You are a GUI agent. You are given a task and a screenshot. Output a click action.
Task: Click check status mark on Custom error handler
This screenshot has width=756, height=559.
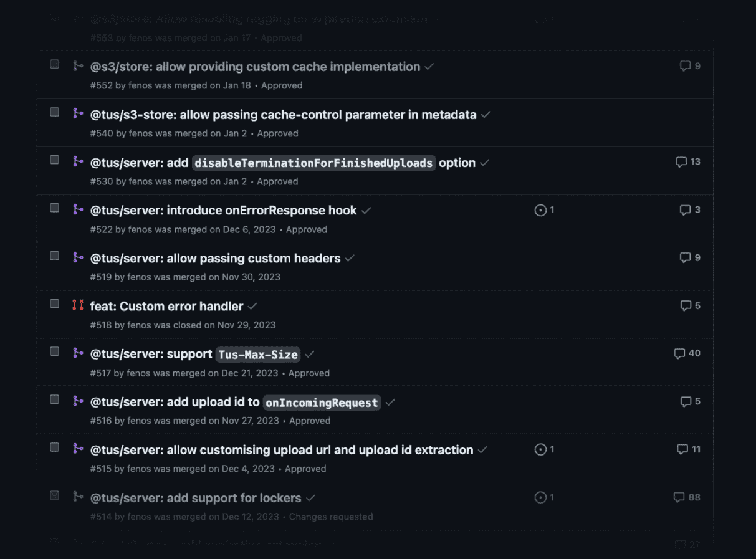click(x=252, y=306)
